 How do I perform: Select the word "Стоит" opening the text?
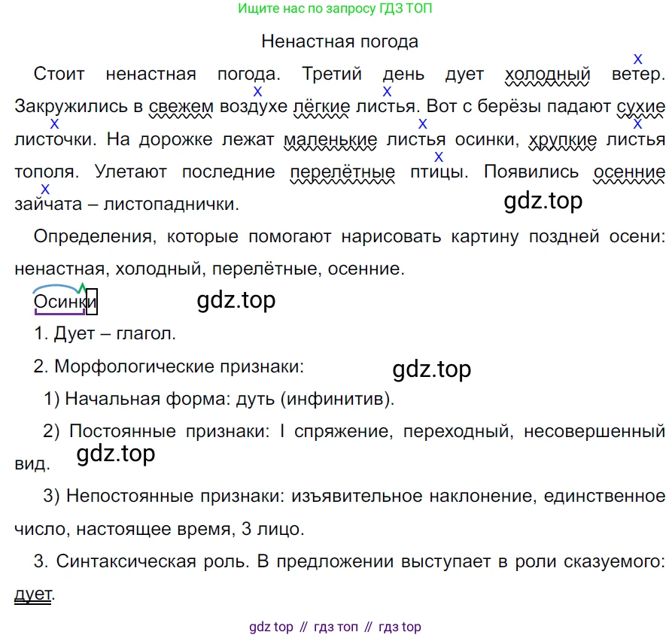pyautogui.click(x=59, y=74)
